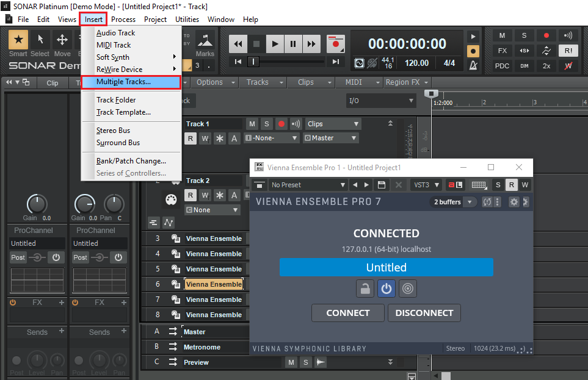This screenshot has width=588, height=380.
Task: Select the Smart tool star icon
Action: pyautogui.click(x=18, y=40)
